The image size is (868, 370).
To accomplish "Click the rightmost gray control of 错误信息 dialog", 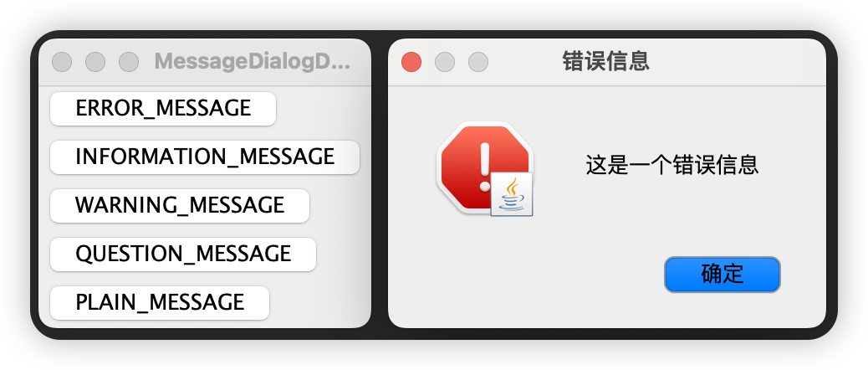I will click(x=478, y=62).
